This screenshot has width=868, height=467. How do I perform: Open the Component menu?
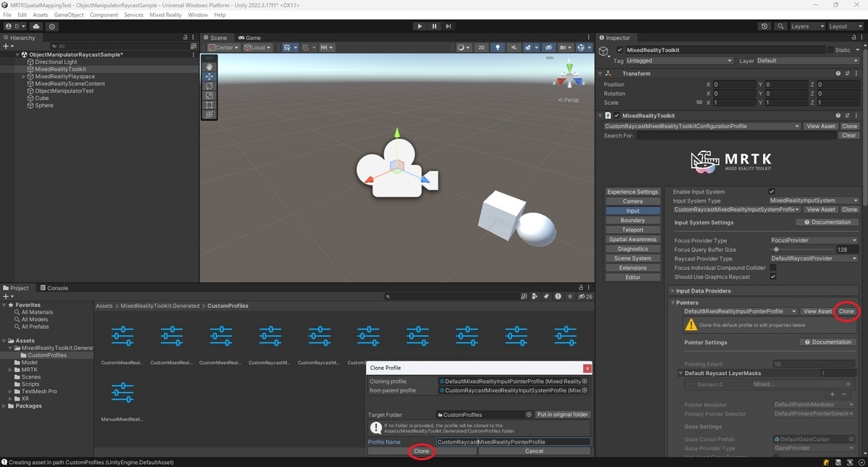pyautogui.click(x=104, y=14)
